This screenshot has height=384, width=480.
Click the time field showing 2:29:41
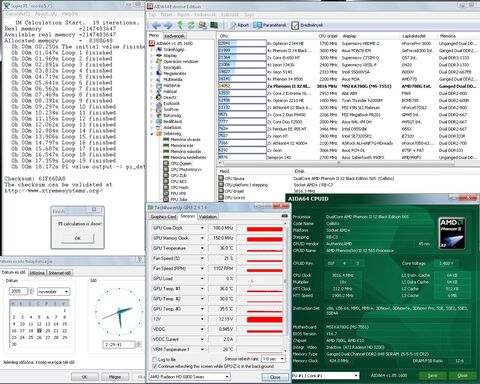pyautogui.click(x=119, y=344)
